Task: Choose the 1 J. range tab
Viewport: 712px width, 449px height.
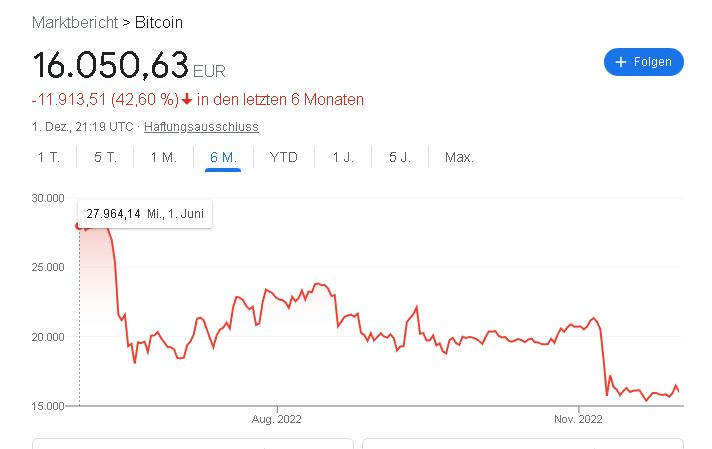Action: pos(342,157)
